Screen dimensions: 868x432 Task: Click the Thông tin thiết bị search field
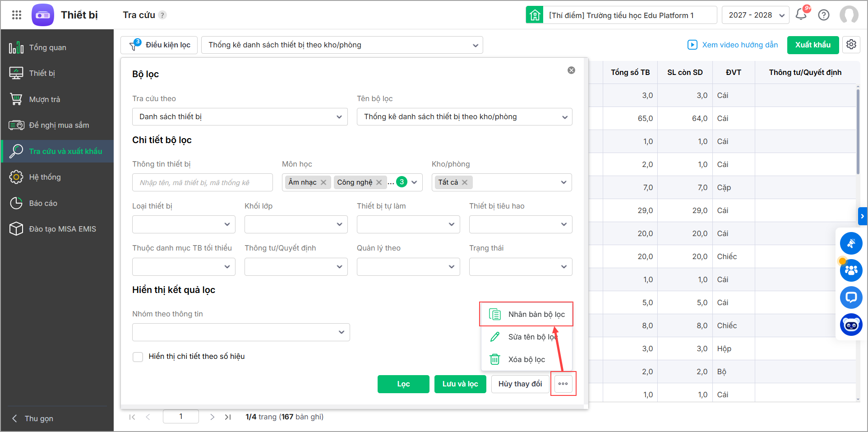click(203, 182)
